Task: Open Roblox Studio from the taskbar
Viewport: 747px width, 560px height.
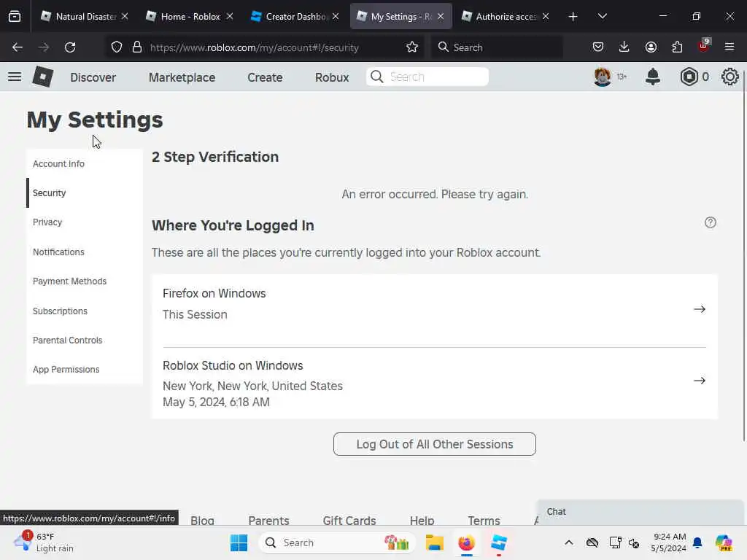Action: tap(499, 542)
